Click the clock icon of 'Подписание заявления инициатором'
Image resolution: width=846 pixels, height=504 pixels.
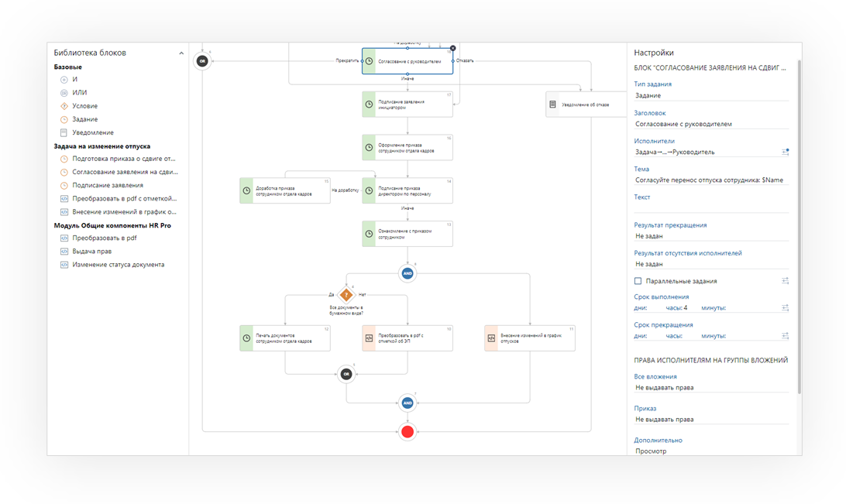point(370,105)
